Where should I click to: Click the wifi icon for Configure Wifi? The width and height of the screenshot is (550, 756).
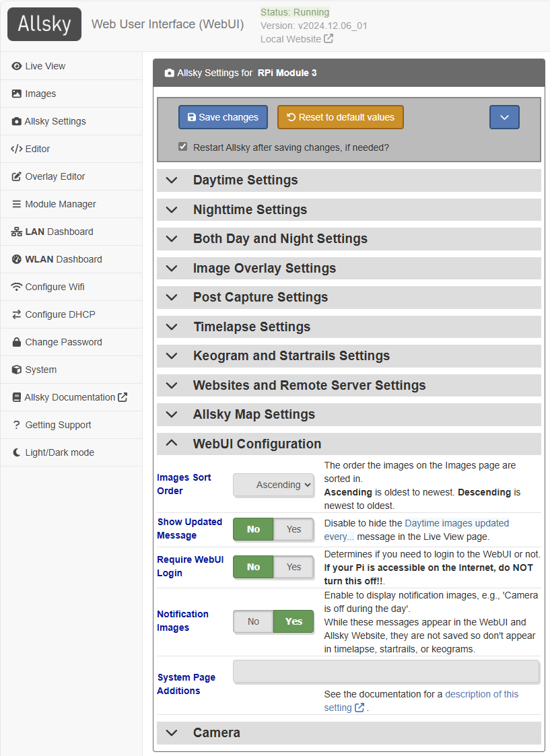point(17,287)
